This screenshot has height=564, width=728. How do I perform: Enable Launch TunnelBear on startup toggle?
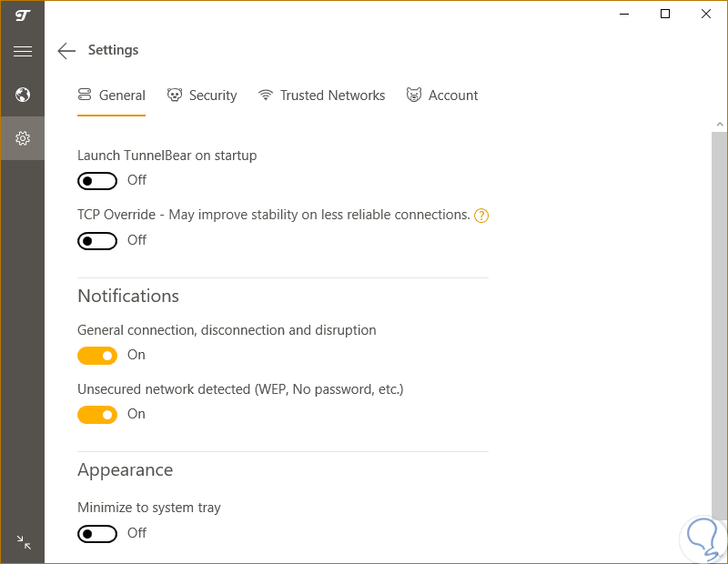(97, 181)
